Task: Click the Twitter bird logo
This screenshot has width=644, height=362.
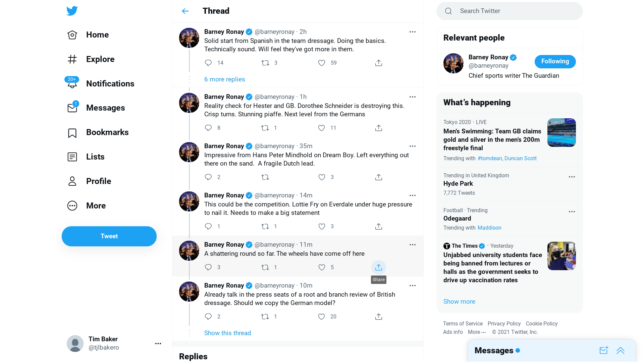Action: [x=72, y=11]
